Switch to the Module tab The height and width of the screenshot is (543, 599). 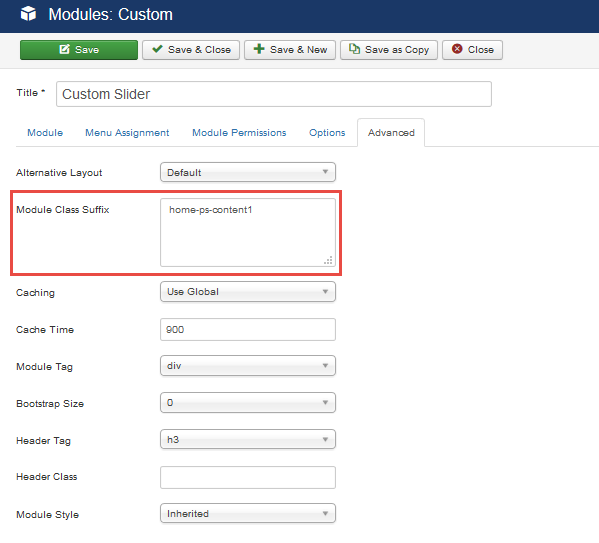coord(45,133)
